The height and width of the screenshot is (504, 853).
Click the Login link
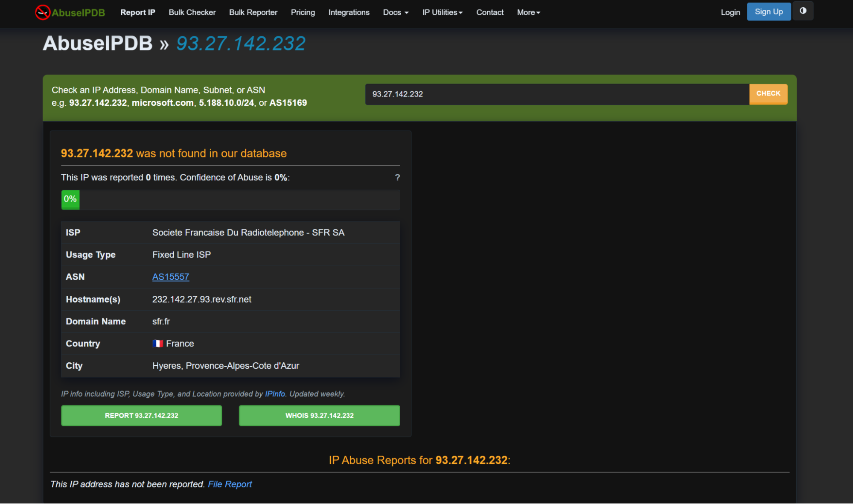click(x=730, y=12)
